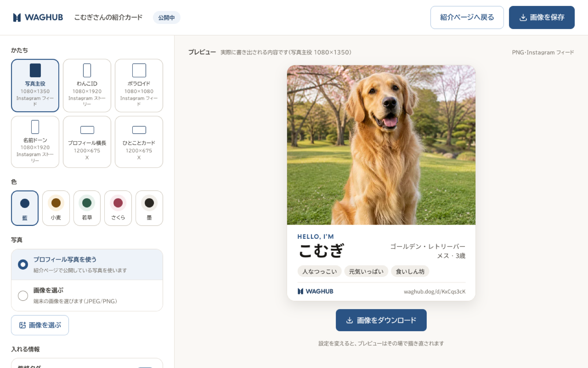Choose the ポラロイド square shape
The width and height of the screenshot is (588, 368).
[x=139, y=85]
